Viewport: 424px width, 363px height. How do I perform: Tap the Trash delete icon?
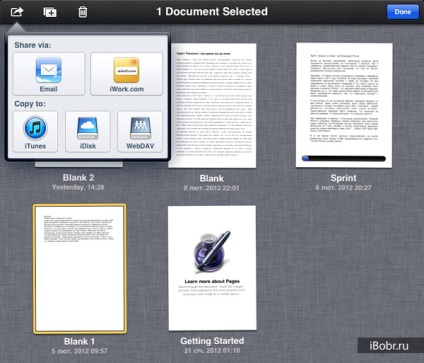(x=83, y=12)
